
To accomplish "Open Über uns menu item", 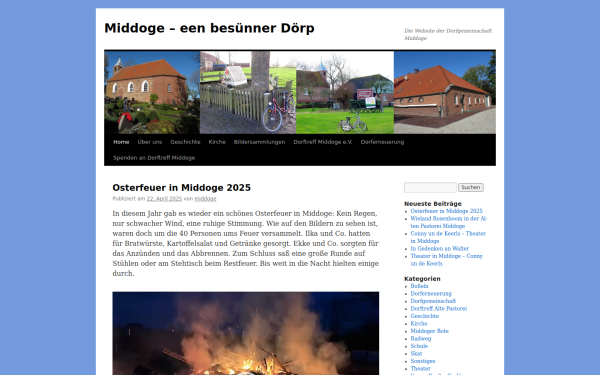I will coord(150,142).
